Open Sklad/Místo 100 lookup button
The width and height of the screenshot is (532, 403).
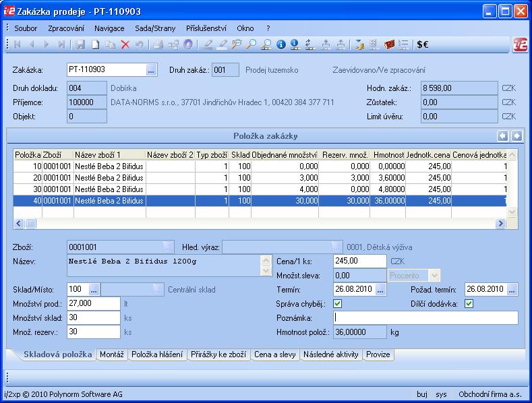click(94, 289)
